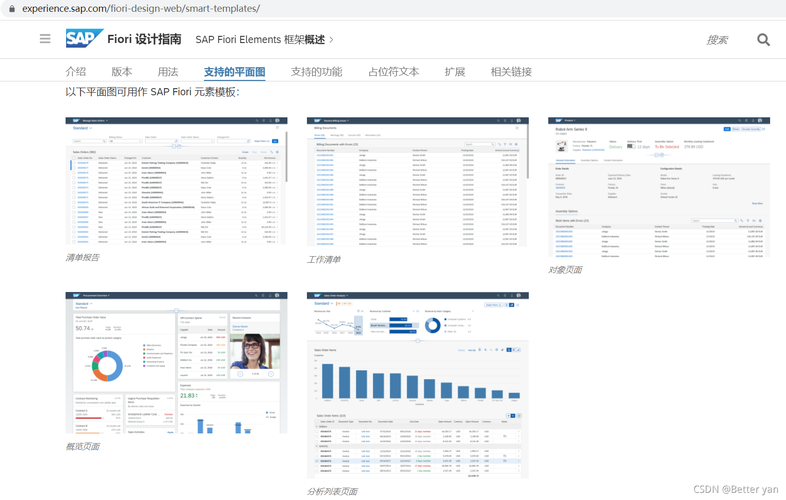This screenshot has height=500, width=786.
Task: Open the 工作清单 floorplan thumbnail
Action: pos(418,182)
